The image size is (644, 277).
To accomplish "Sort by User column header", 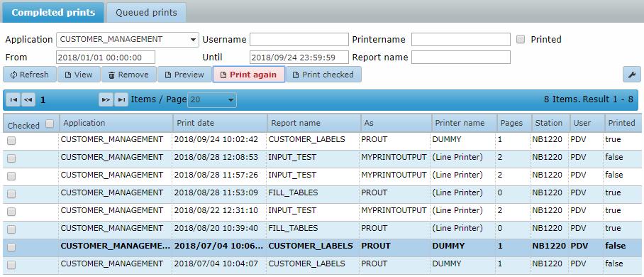I will pos(587,123).
